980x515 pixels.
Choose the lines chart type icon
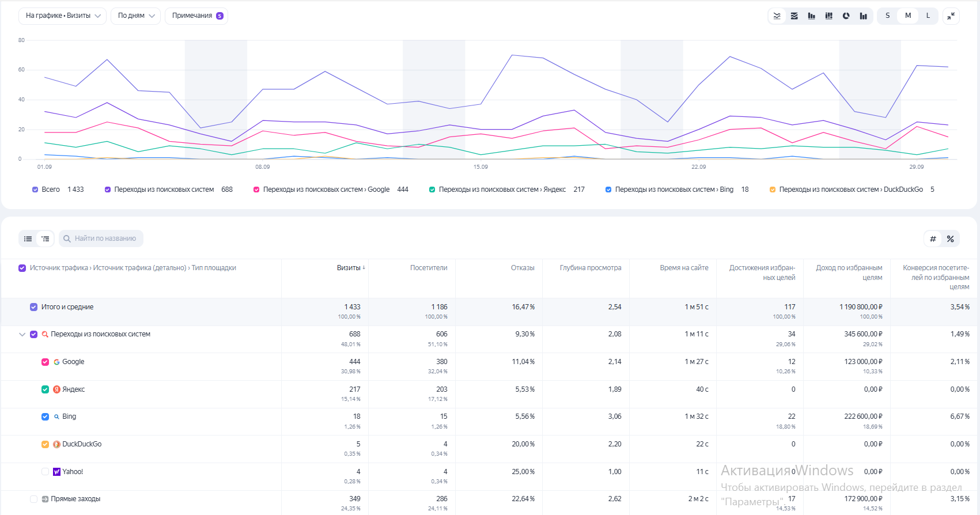777,16
